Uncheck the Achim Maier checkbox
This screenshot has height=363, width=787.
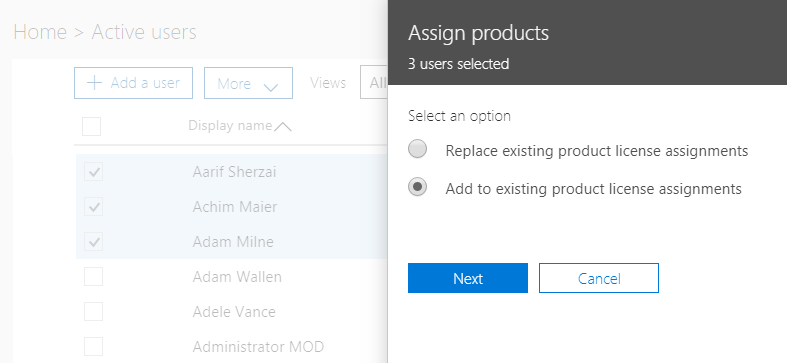93,207
